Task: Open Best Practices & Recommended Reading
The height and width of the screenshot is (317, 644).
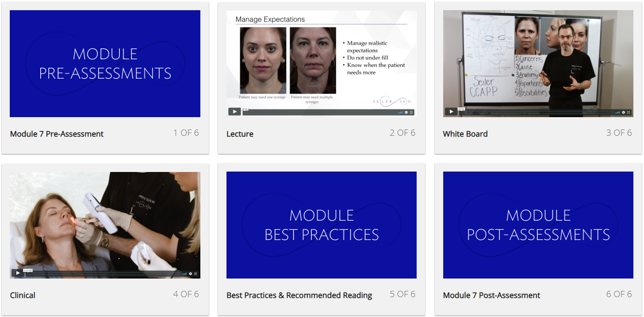Action: (x=300, y=295)
